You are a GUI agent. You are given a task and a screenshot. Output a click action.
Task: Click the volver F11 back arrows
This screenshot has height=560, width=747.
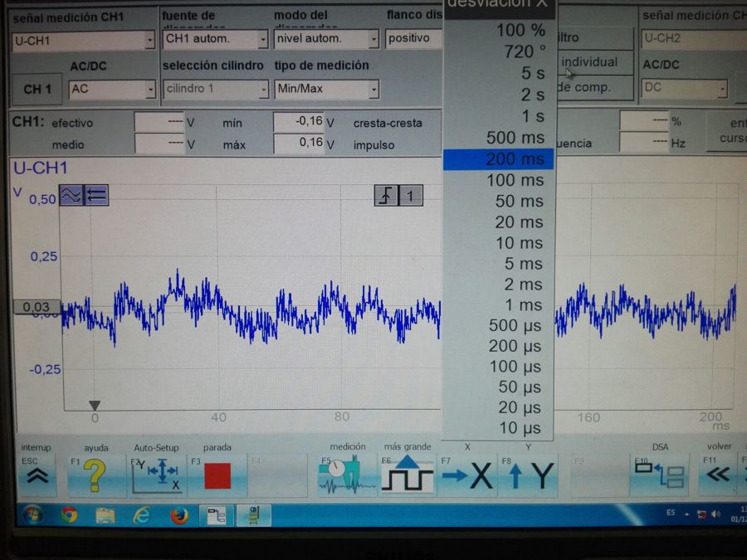pyautogui.click(x=718, y=475)
